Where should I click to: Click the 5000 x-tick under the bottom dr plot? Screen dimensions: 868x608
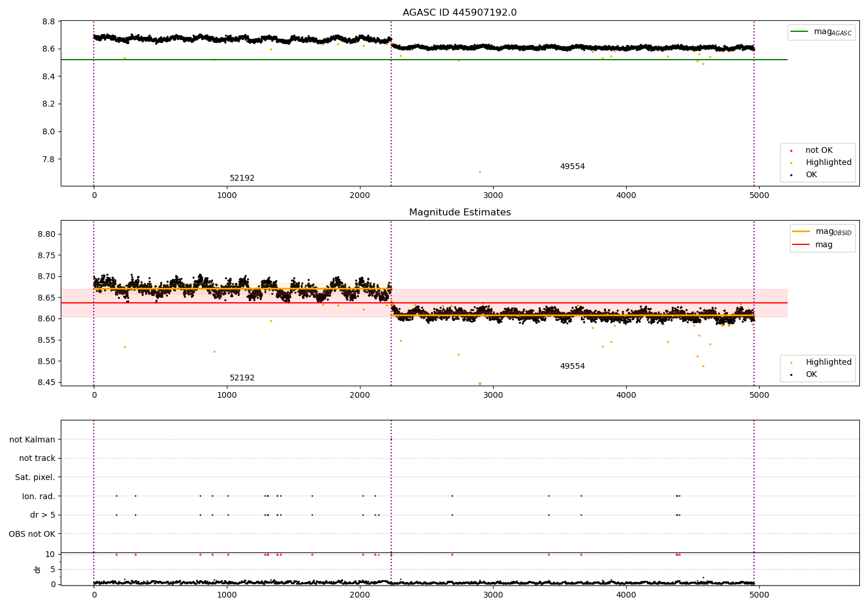pyautogui.click(x=759, y=595)
